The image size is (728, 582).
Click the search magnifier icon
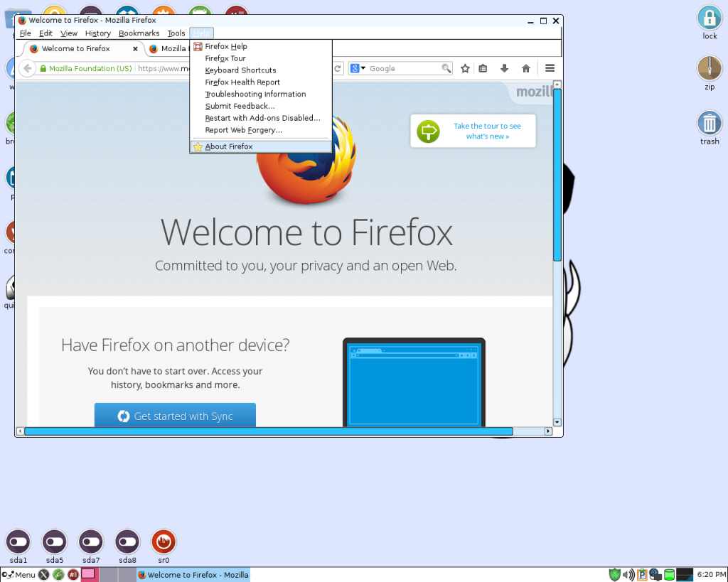[446, 69]
